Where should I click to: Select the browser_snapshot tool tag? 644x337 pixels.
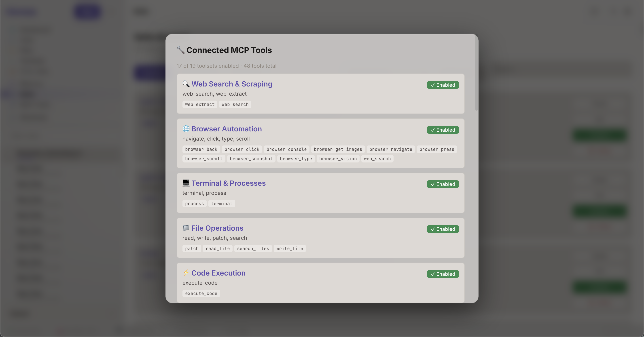251,159
